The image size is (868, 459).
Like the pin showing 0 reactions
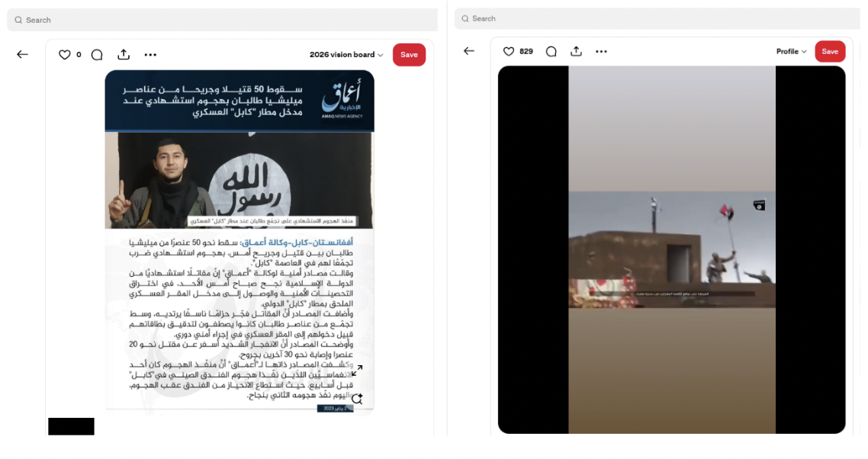pos(65,55)
